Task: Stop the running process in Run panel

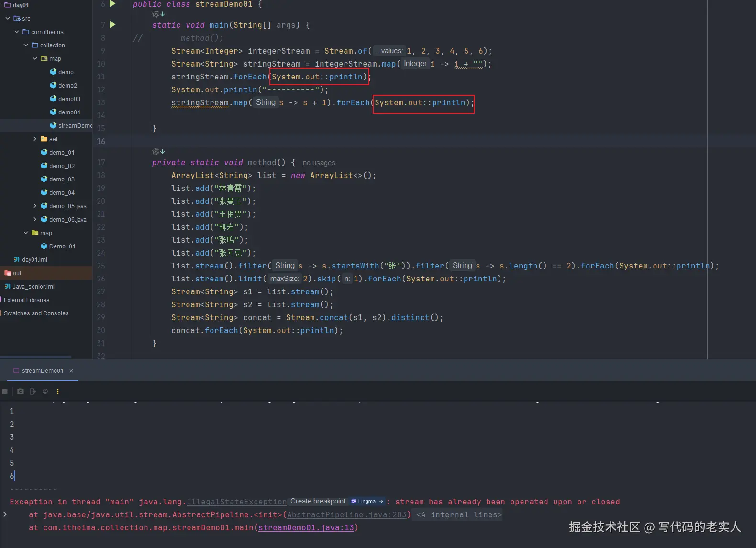Action: pyautogui.click(x=5, y=391)
